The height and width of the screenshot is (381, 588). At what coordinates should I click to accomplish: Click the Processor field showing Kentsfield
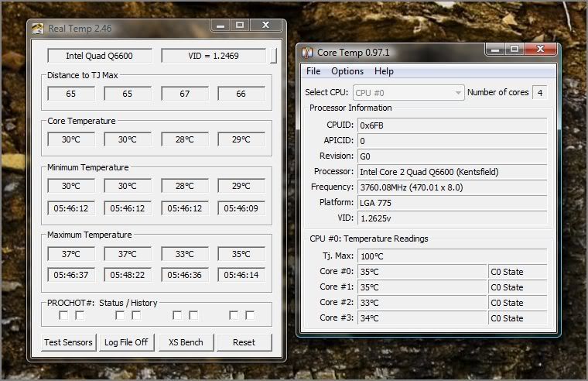click(x=452, y=172)
